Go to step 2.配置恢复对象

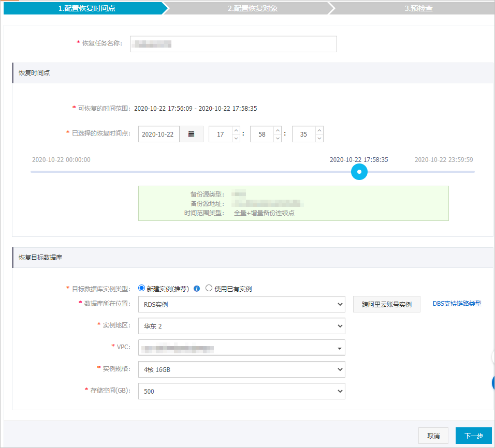(253, 8)
